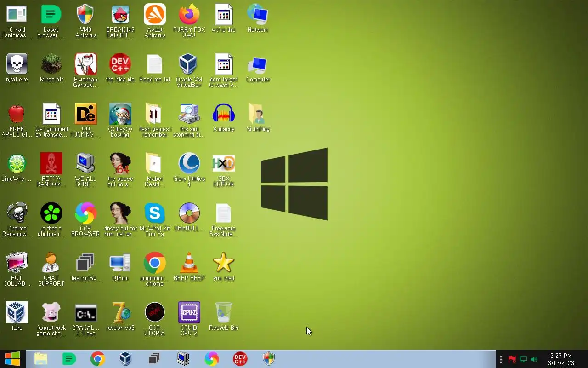Open the Avast Antivirus desktop icon

[x=155, y=15]
